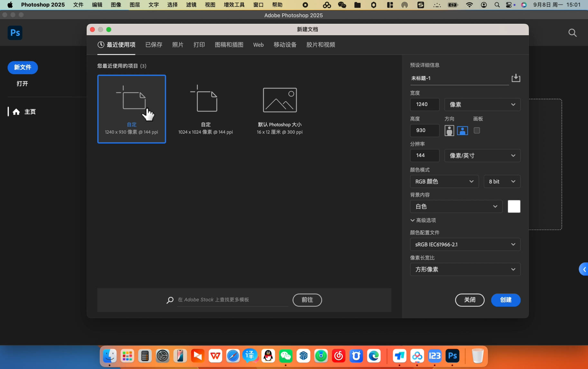Screen dimensions: 588x369
Task: Click the resolution field showing 144
Action: [425, 156]
